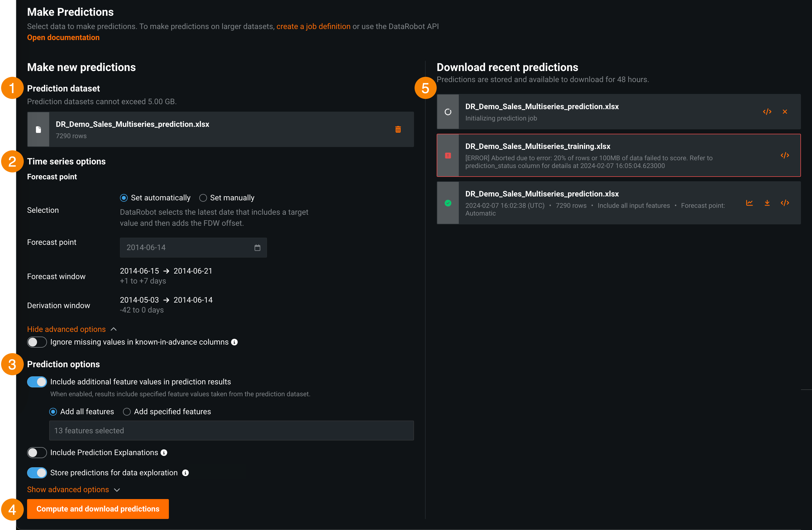
Task: Open calendar picker in the Forecast point field
Action: coord(257,248)
